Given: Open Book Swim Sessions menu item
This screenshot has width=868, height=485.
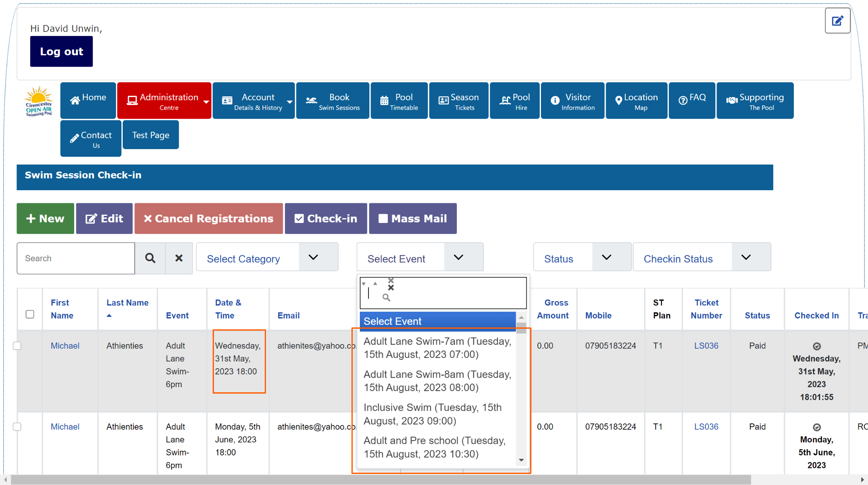Looking at the screenshot, I should coord(333,101).
